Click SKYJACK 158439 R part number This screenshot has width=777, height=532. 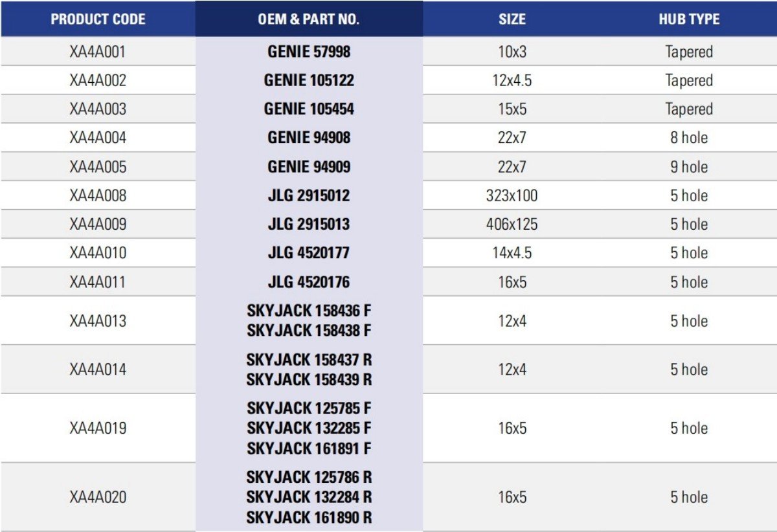pyautogui.click(x=309, y=379)
